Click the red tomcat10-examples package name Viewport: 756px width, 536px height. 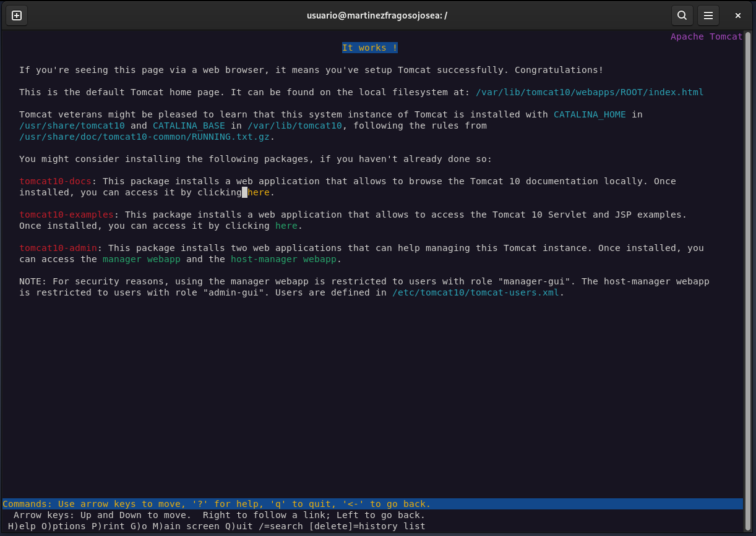(x=66, y=215)
